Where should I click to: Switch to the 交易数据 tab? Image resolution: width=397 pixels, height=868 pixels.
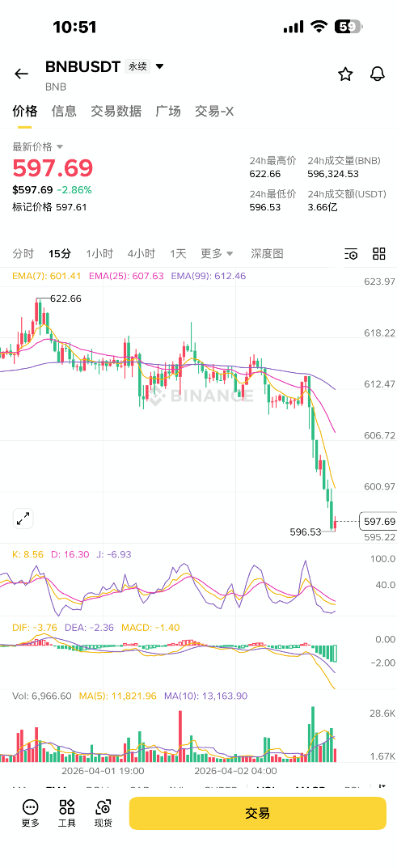[116, 112]
